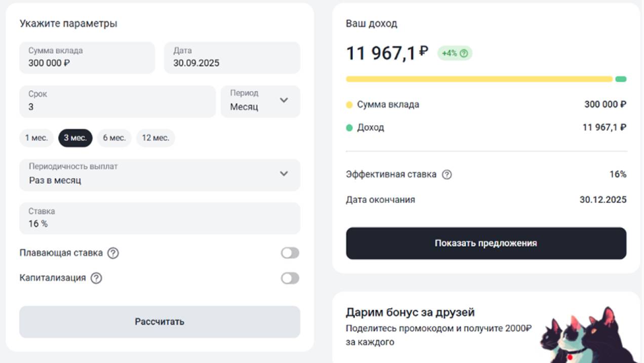Enable the Плавающая ставка toggle
The width and height of the screenshot is (644, 363).
pos(290,253)
